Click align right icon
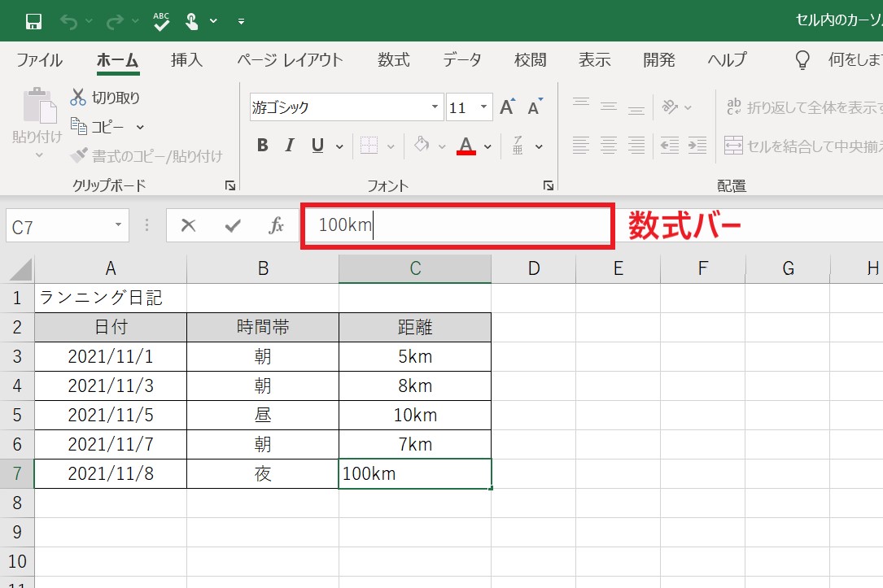The image size is (883, 588). pos(636,146)
